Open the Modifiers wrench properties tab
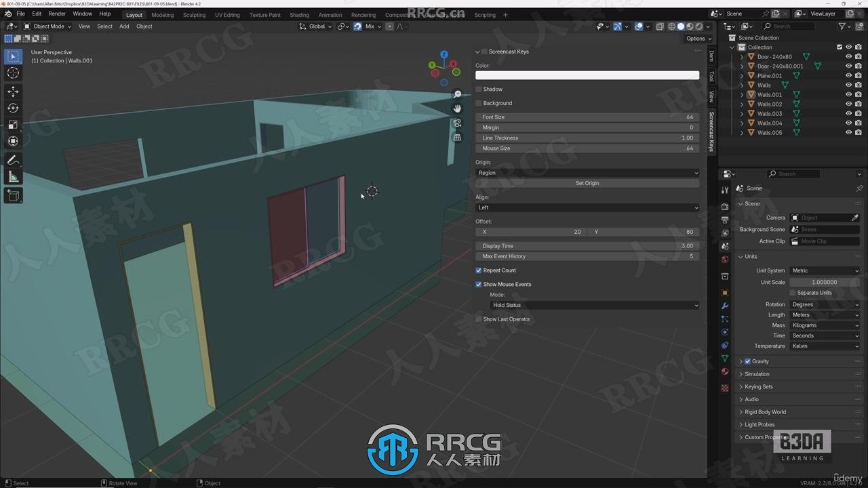 pos(725,306)
